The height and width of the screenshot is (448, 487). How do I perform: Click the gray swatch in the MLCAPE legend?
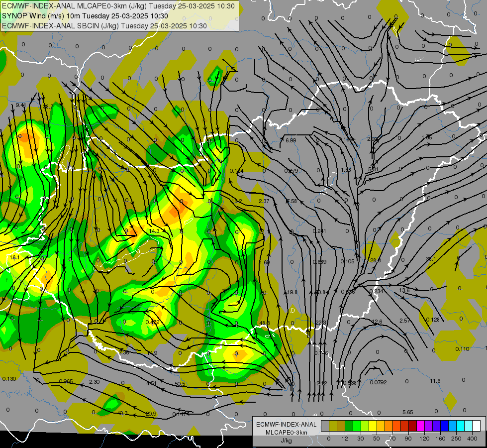coord(325,426)
